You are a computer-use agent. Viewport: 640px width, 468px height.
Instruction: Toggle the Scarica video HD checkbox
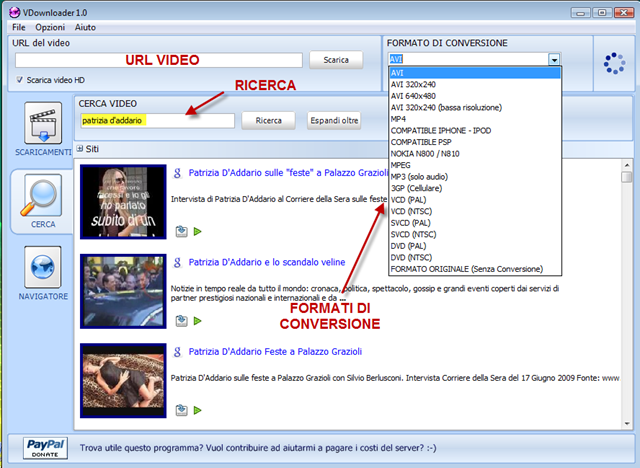tap(19, 80)
